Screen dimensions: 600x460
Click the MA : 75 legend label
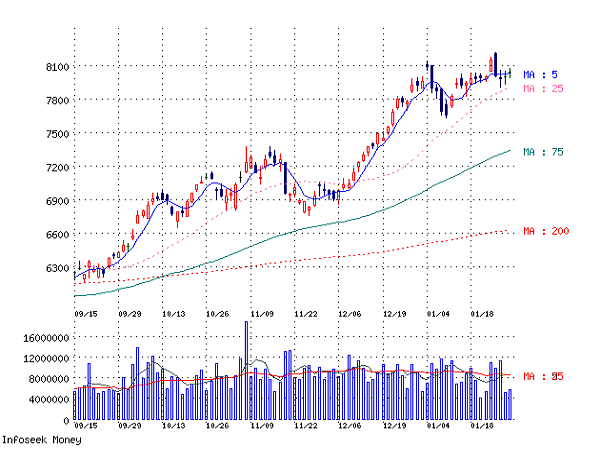click(543, 152)
